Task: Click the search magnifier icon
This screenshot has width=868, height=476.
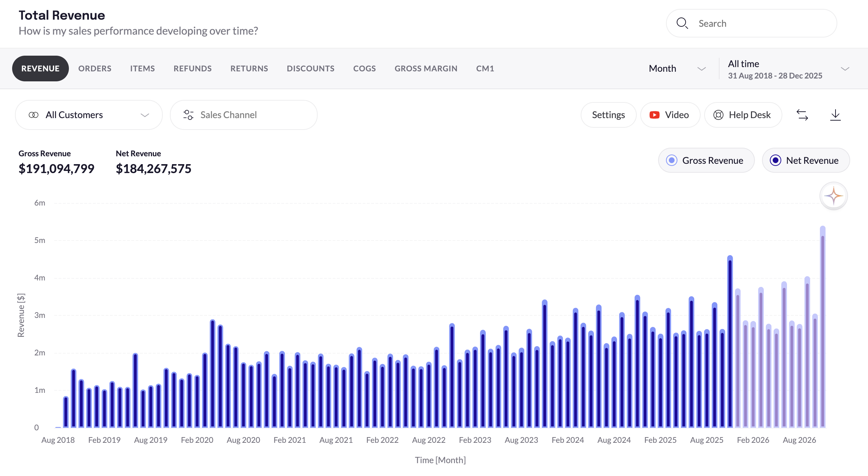Action: pyautogui.click(x=682, y=23)
